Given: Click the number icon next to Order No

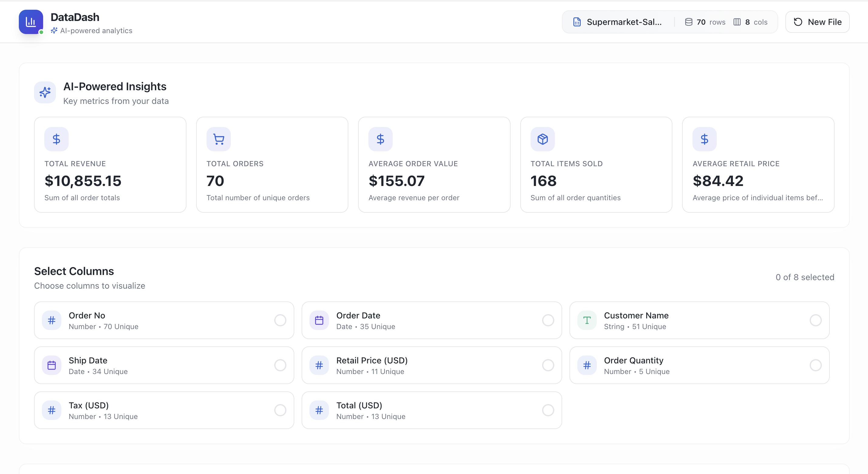Looking at the screenshot, I should 52,320.
